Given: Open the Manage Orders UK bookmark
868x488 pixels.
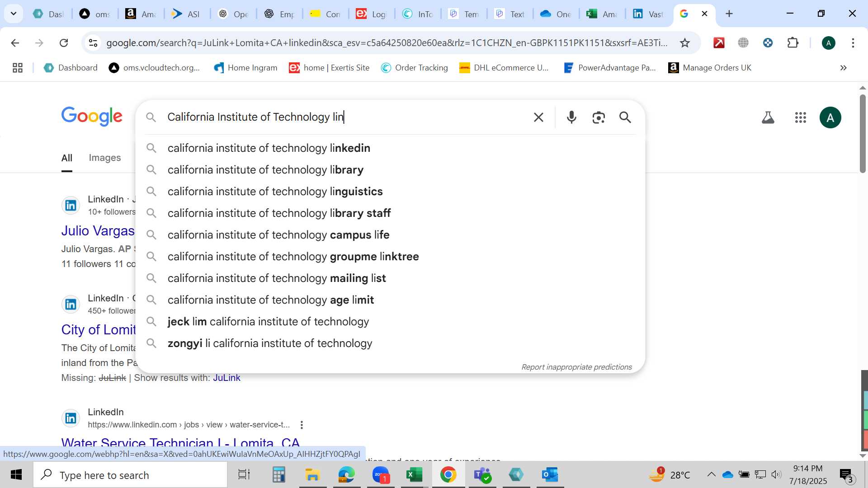Looking at the screenshot, I should pyautogui.click(x=710, y=68).
